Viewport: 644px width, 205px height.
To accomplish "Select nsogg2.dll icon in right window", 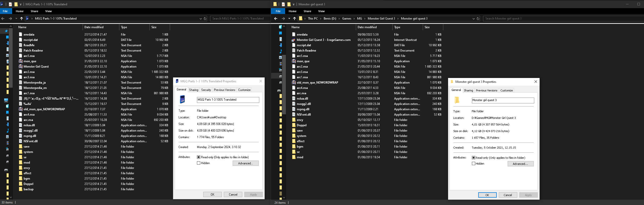I will pos(293,104).
